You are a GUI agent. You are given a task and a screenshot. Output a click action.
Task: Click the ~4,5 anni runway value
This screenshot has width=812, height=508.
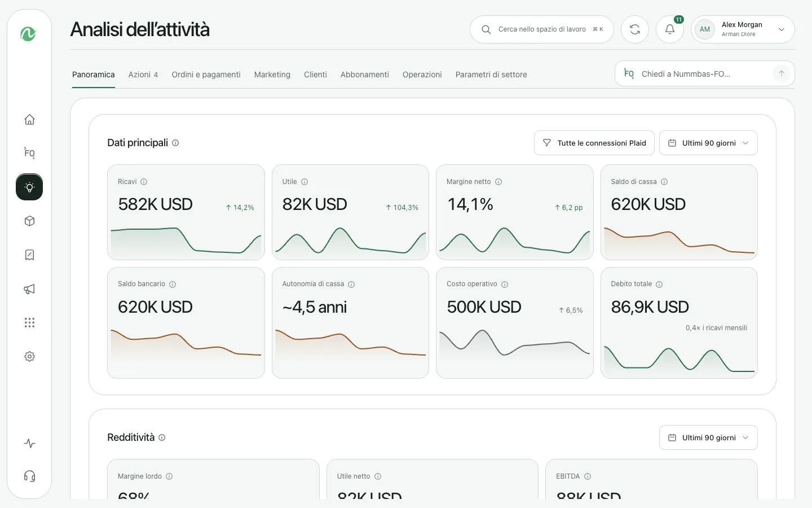tap(315, 307)
